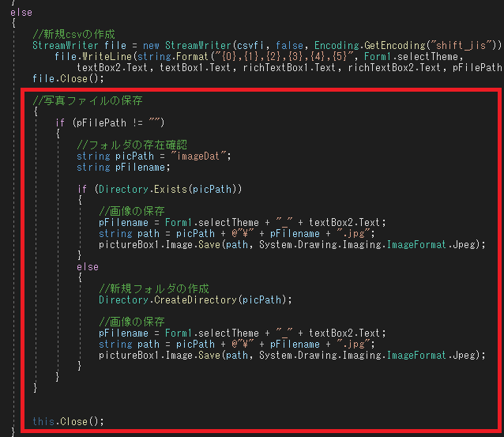Click the file.Close(); statement
Screen dimensions: 504x437
(68, 79)
